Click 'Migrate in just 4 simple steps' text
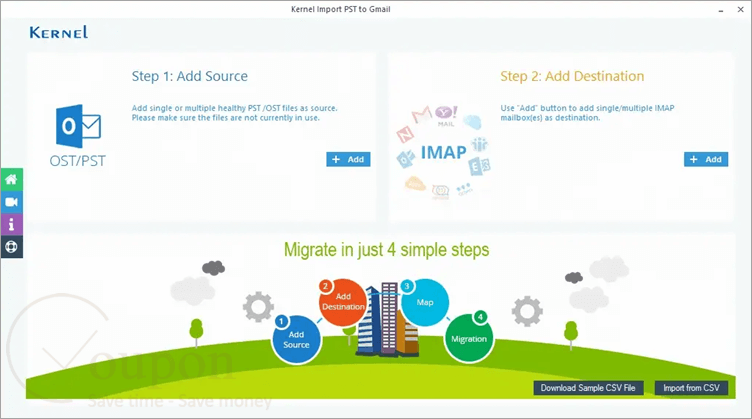The height and width of the screenshot is (419, 752). tap(387, 250)
